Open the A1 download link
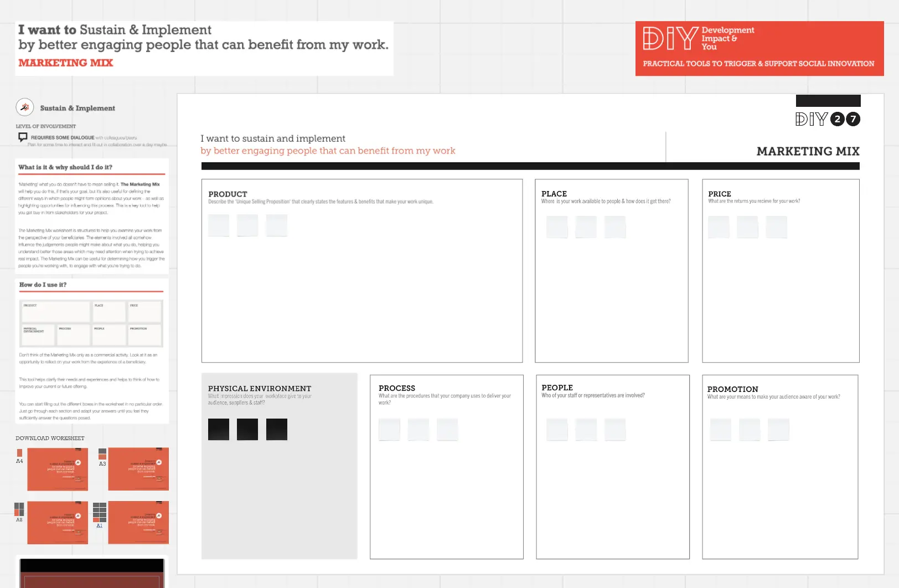Image resolution: width=899 pixels, height=588 pixels. pyautogui.click(x=100, y=525)
